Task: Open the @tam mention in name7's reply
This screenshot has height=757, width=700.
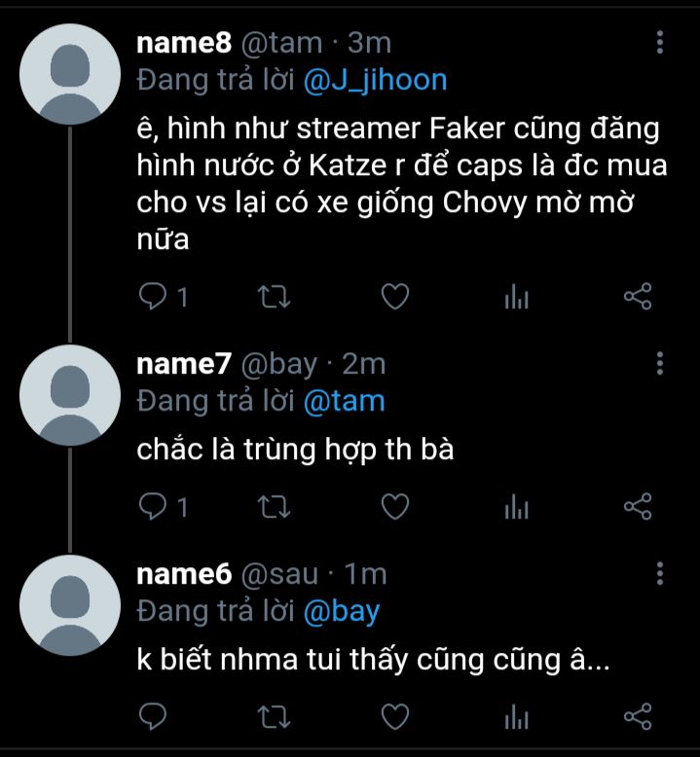Action: pos(345,401)
